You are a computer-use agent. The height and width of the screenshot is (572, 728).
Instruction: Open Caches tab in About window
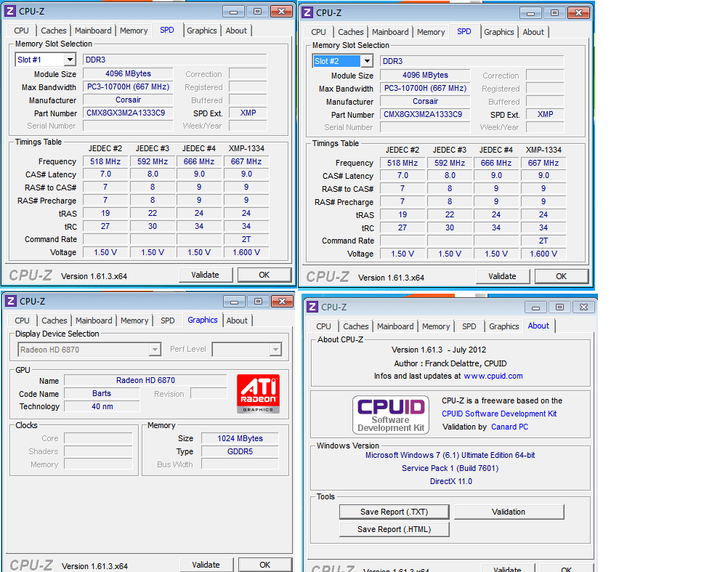pos(355,326)
